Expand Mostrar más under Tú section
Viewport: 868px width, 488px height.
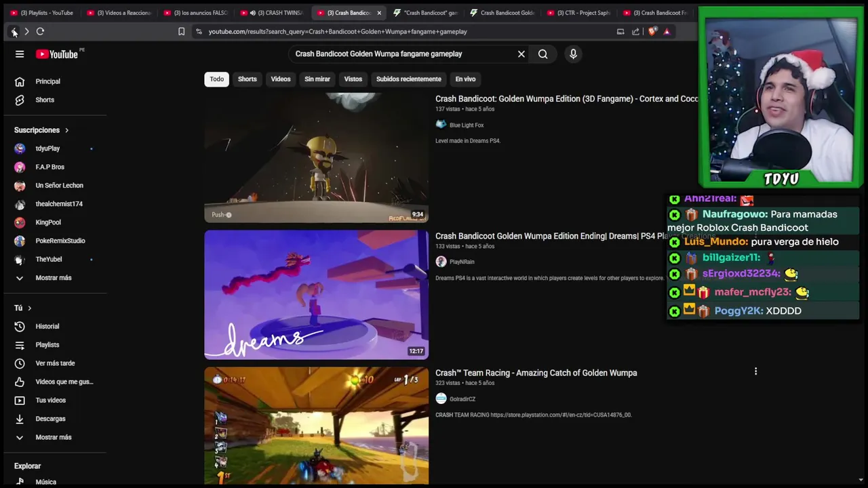(x=54, y=437)
